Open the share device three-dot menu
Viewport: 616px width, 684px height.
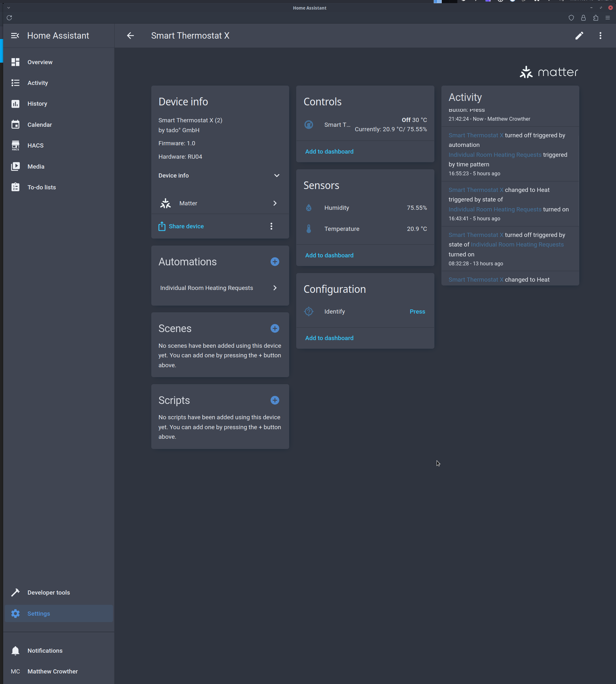coord(271,226)
